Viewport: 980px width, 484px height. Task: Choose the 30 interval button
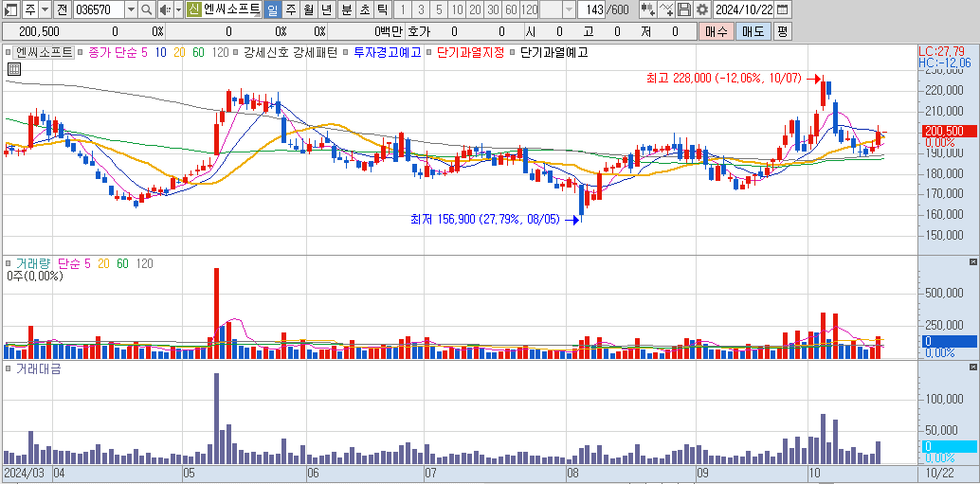494,9
